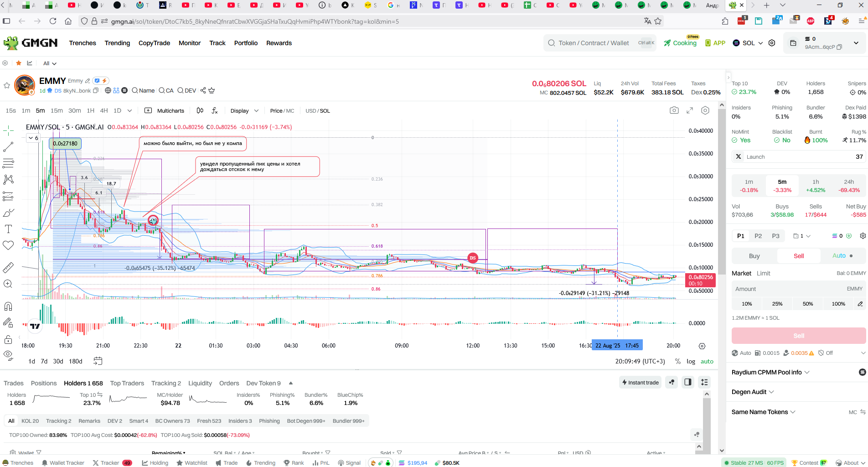Switch between USD / SOL pricing

point(318,111)
